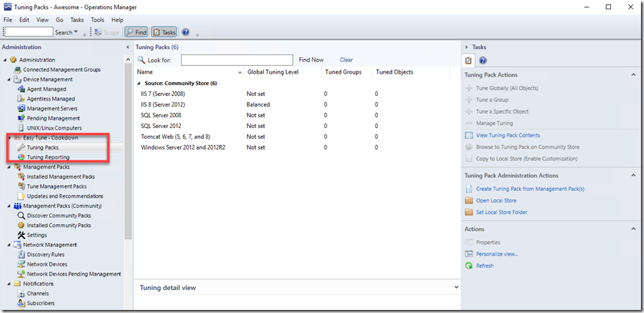
Task: Collapse the Management Packs (Community) node
Action: click(x=9, y=206)
